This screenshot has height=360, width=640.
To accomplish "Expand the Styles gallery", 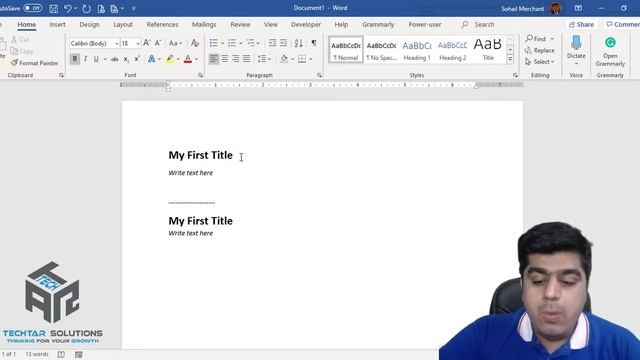I will (x=510, y=60).
